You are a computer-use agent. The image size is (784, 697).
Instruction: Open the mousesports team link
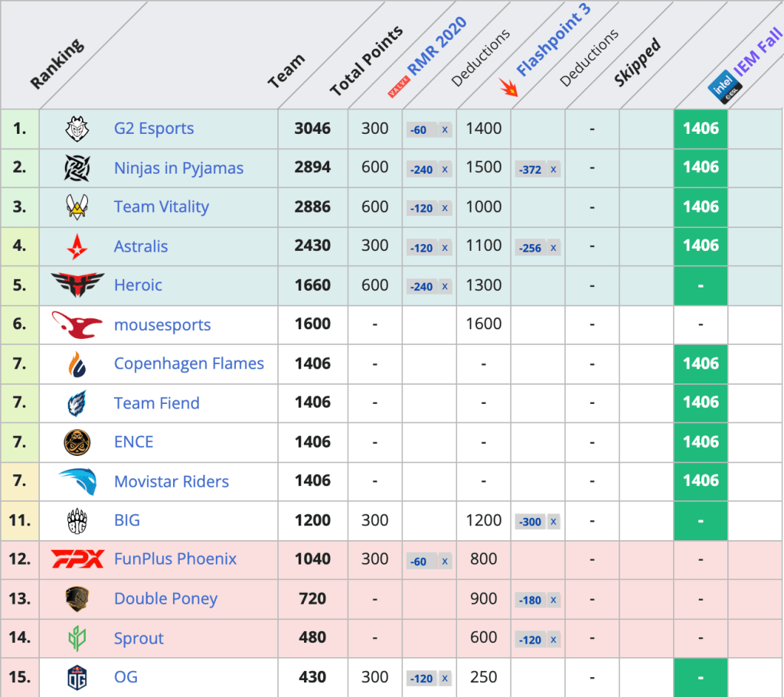pyautogui.click(x=162, y=324)
